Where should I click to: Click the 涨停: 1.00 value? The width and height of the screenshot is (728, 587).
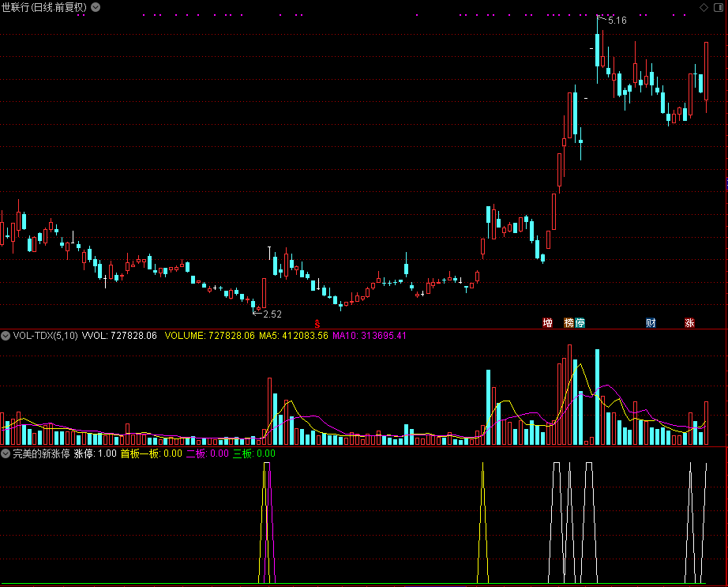[x=96, y=453]
